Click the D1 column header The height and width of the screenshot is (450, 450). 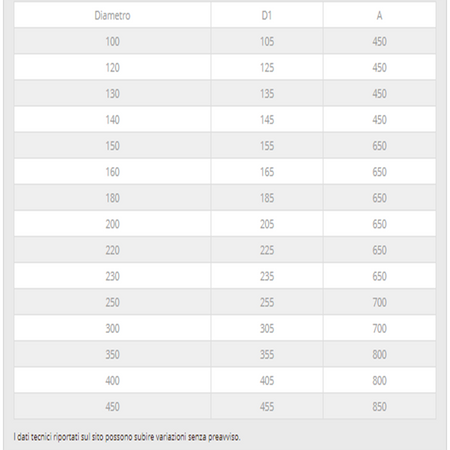pos(267,15)
